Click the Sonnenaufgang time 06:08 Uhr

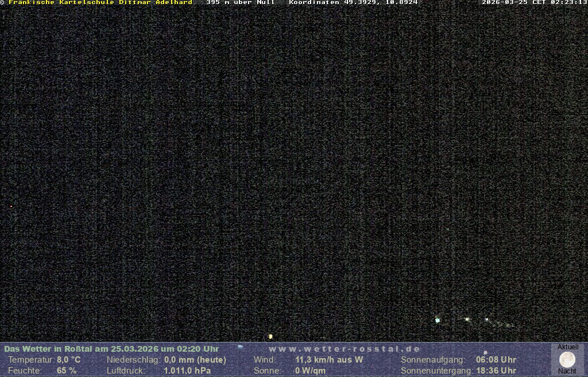(x=496, y=360)
